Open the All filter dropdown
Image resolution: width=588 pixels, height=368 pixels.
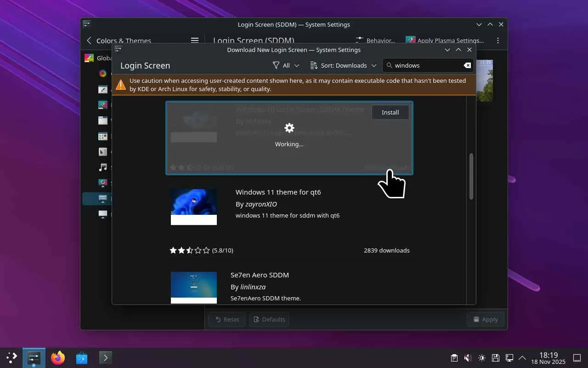286,65
